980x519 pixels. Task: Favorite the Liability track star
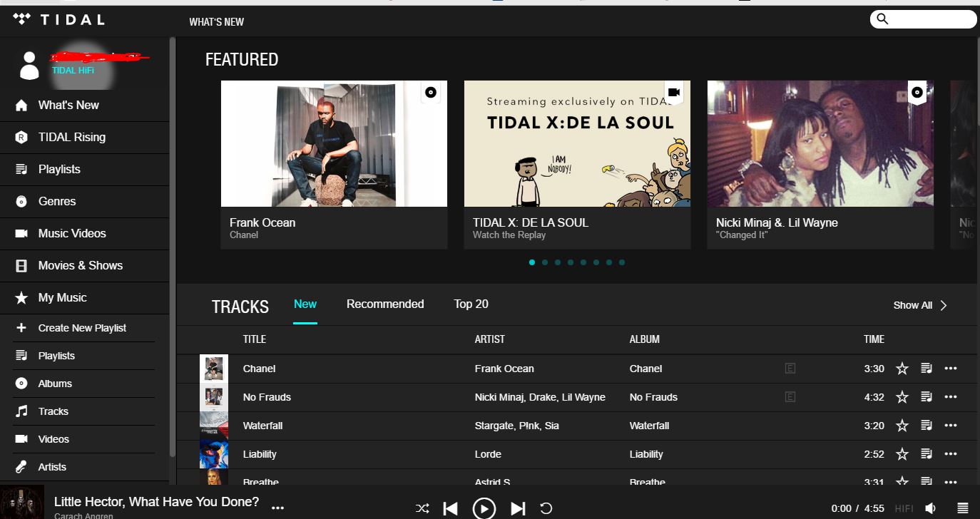coord(902,454)
